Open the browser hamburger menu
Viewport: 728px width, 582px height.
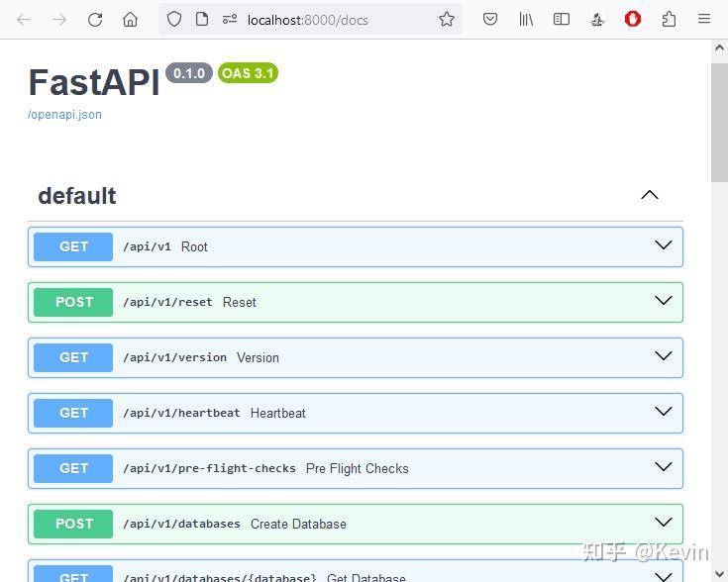click(x=704, y=19)
